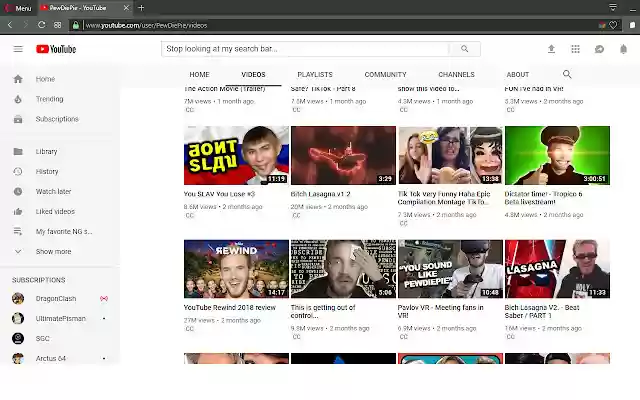Reload the page with browser refresh icon
640x400 pixels.
pos(42,25)
